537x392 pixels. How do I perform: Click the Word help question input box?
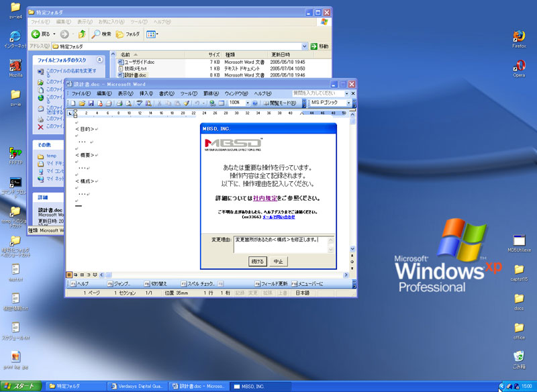(x=318, y=93)
